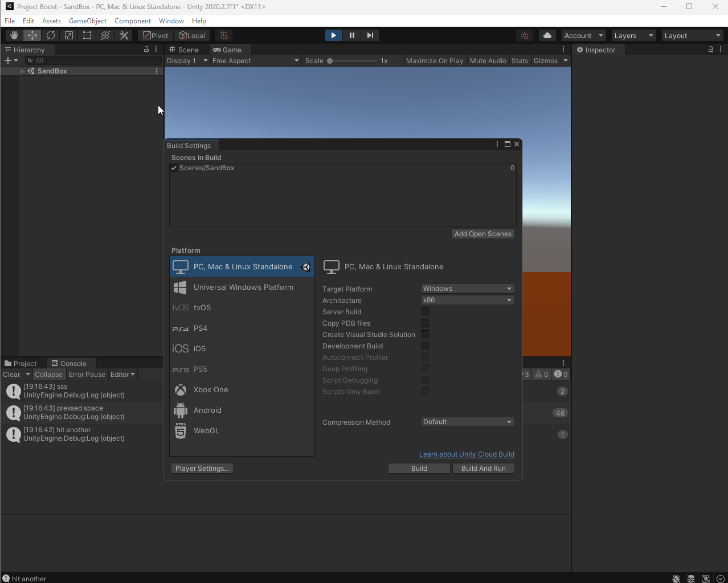Enable Copy PDB files
The image size is (728, 583).
point(425,323)
